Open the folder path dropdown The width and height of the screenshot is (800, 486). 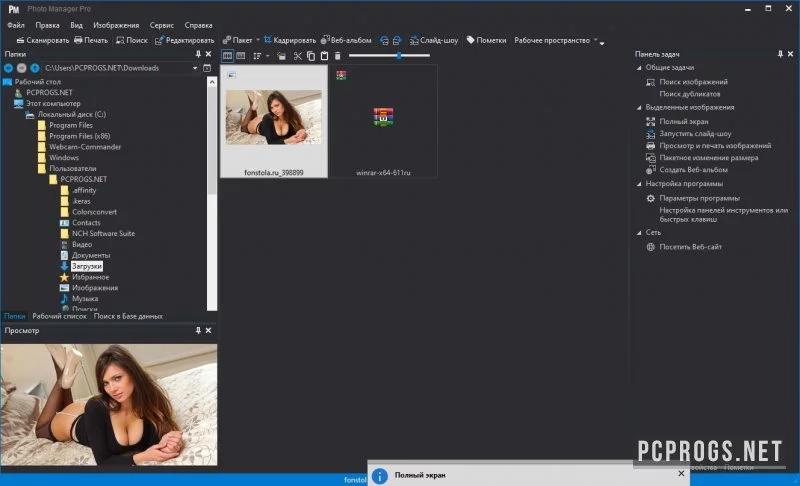(x=195, y=68)
